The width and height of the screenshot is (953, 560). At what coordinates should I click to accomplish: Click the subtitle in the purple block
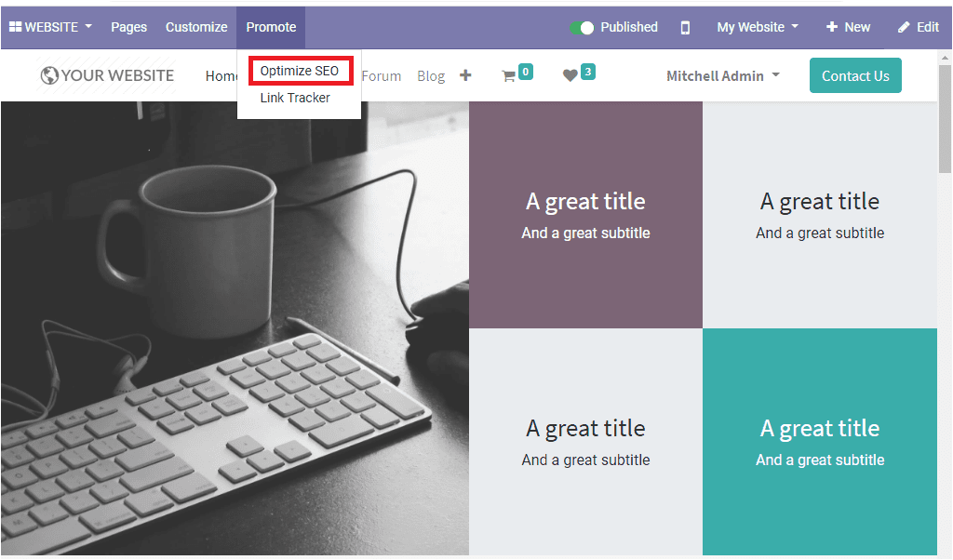pos(586,233)
